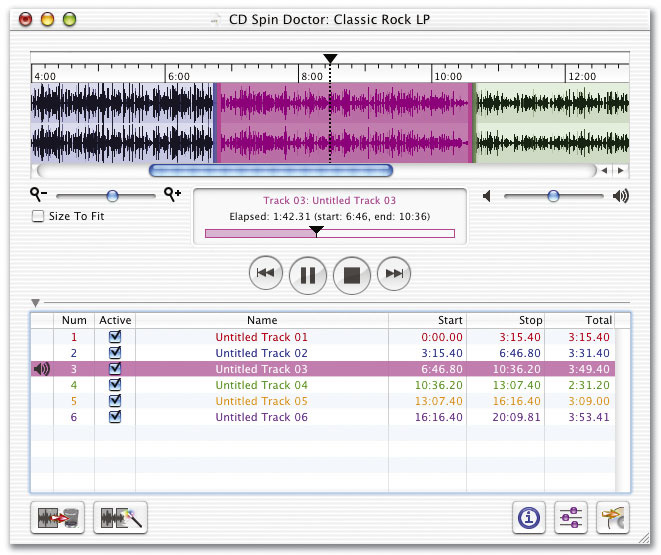The image size is (661, 555).
Task: Click the track number 5 cell
Action: click(74, 401)
